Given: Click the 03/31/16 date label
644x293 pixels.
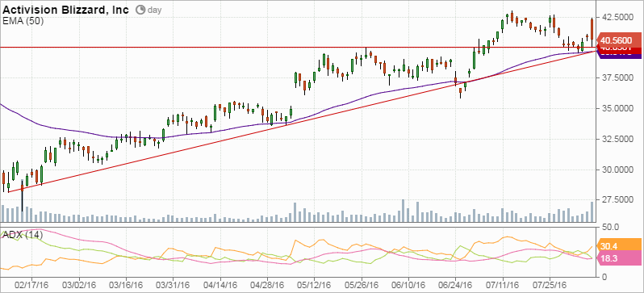Looking at the screenshot, I should click(173, 284).
